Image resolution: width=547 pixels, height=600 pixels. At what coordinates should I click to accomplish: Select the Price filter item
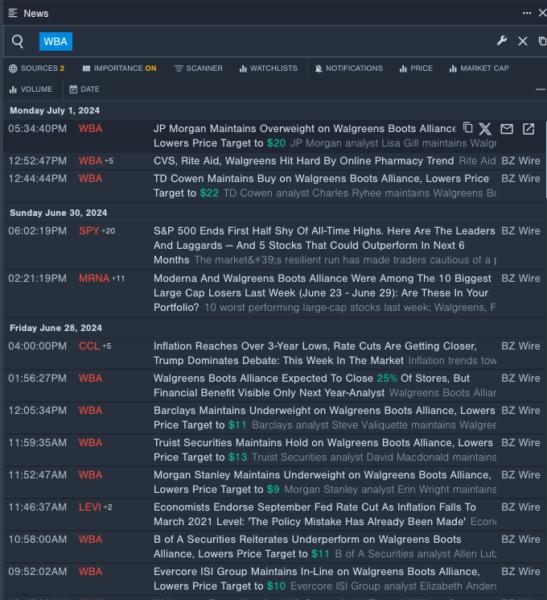pyautogui.click(x=416, y=68)
